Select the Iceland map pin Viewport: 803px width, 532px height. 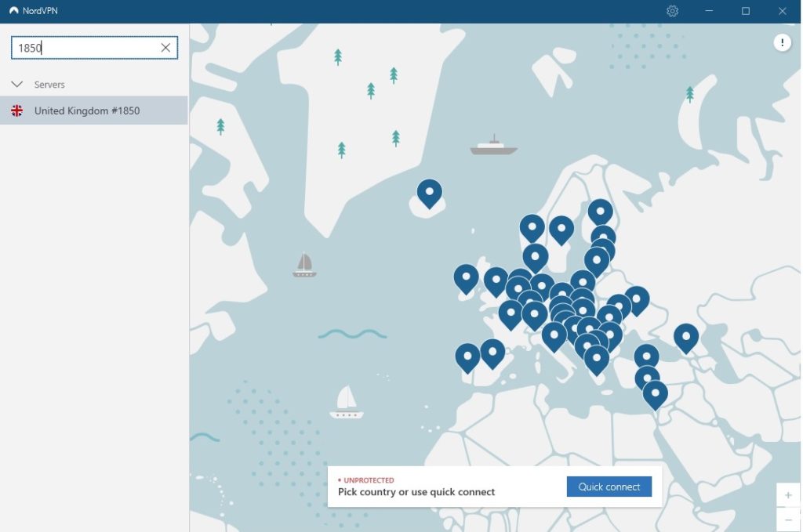pyautogui.click(x=429, y=193)
